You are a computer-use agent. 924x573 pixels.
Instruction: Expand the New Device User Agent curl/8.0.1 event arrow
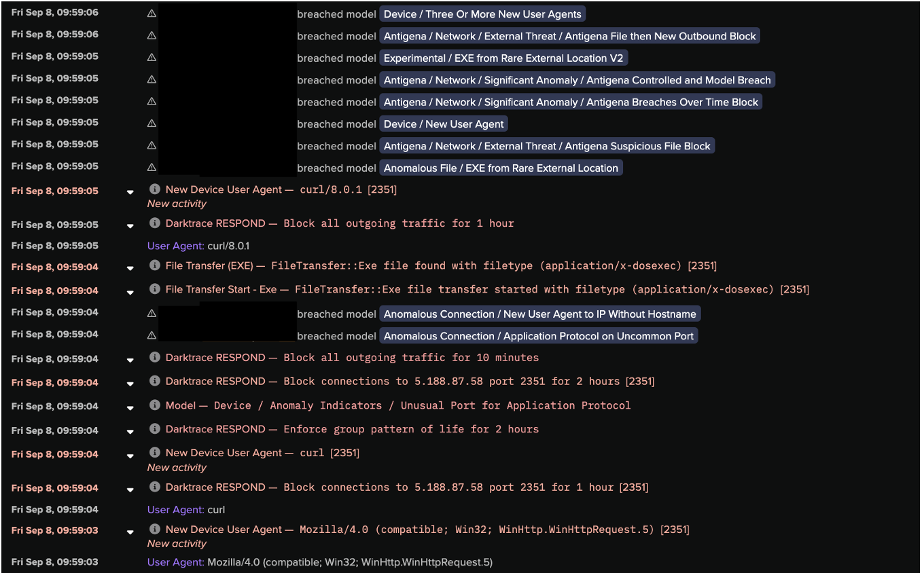[x=130, y=192]
